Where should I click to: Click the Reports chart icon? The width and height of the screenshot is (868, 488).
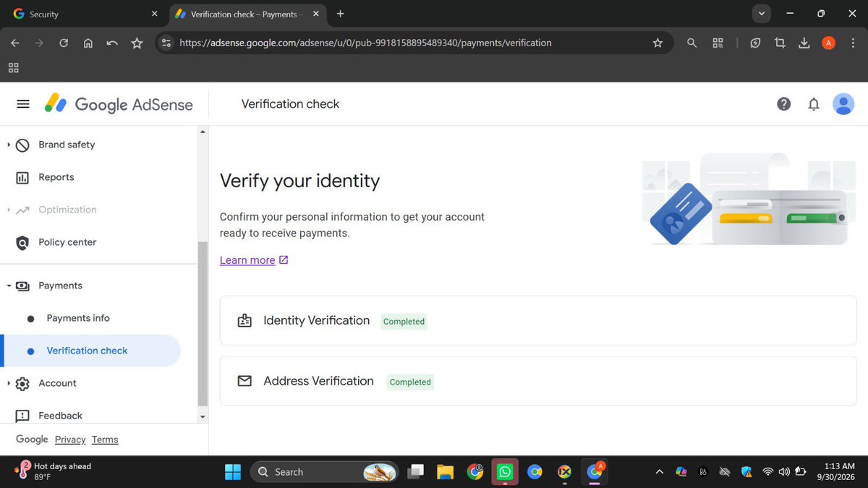22,177
